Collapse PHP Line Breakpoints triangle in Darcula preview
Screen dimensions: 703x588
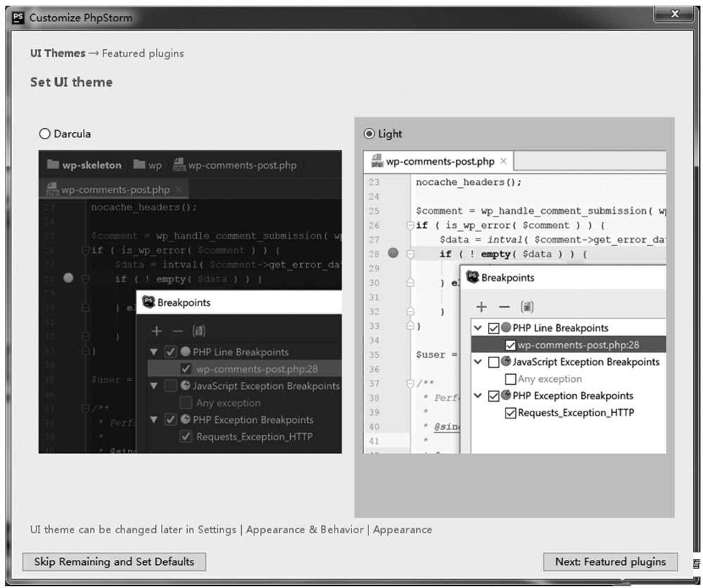click(x=154, y=352)
